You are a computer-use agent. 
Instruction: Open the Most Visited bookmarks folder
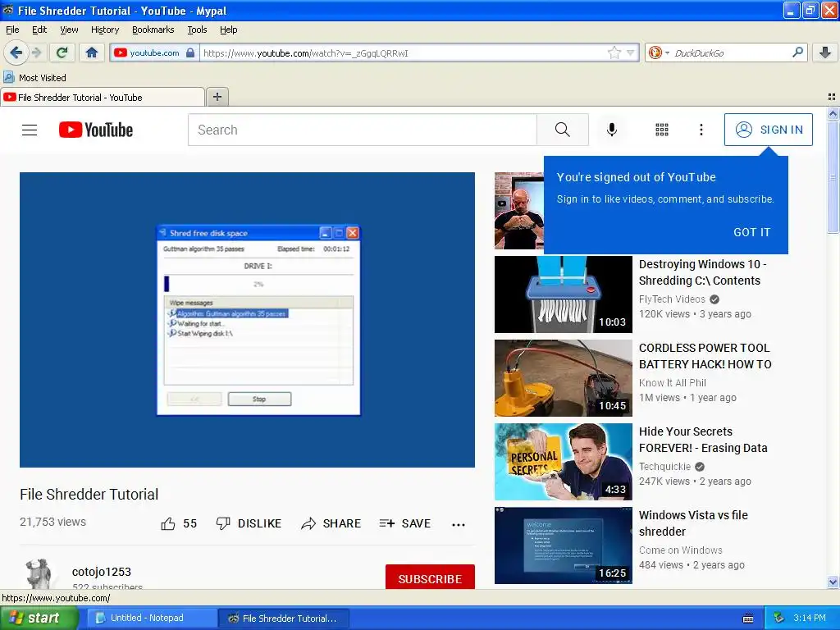35,78
